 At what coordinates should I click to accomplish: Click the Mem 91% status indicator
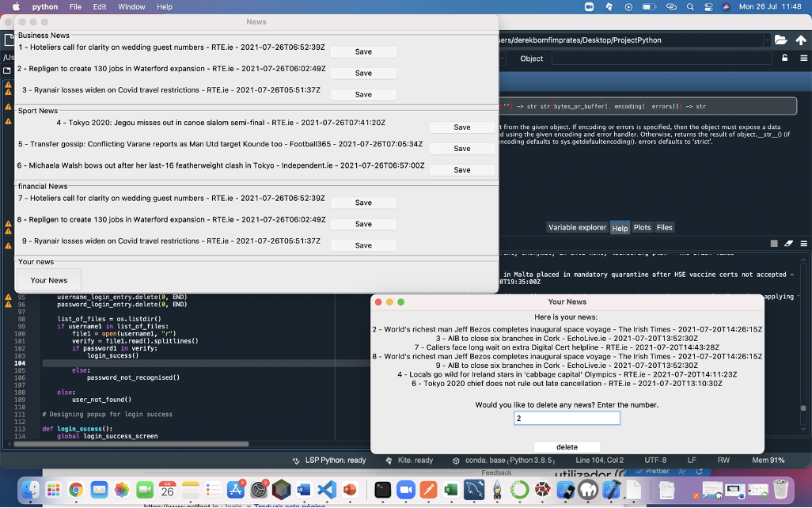[x=768, y=461]
